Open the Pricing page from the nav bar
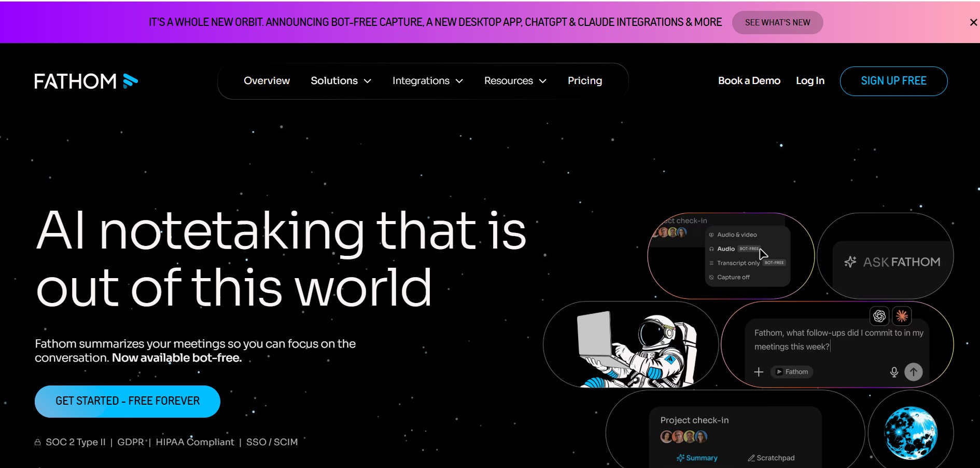 click(x=585, y=81)
